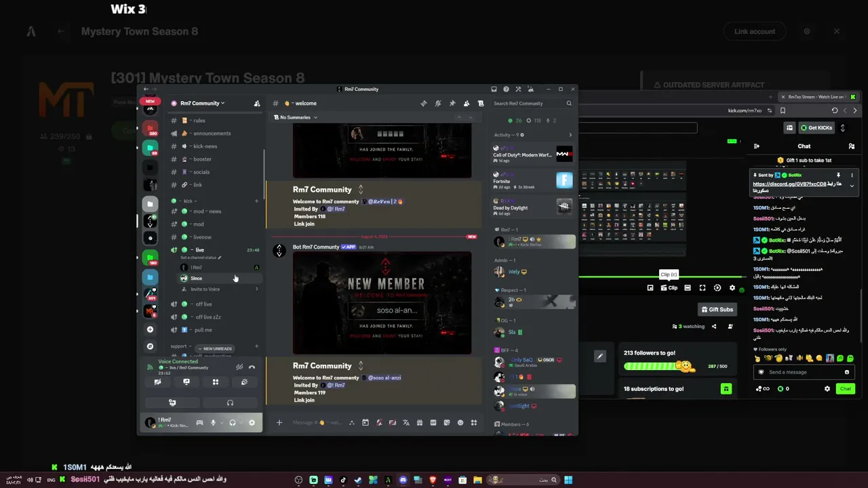Click the Discord message input box

pos(317,423)
